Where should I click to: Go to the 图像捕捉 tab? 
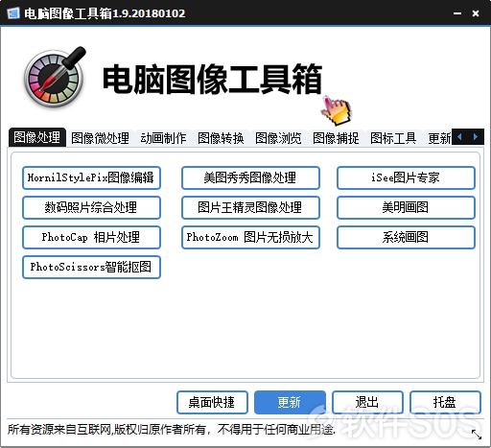[x=336, y=138]
